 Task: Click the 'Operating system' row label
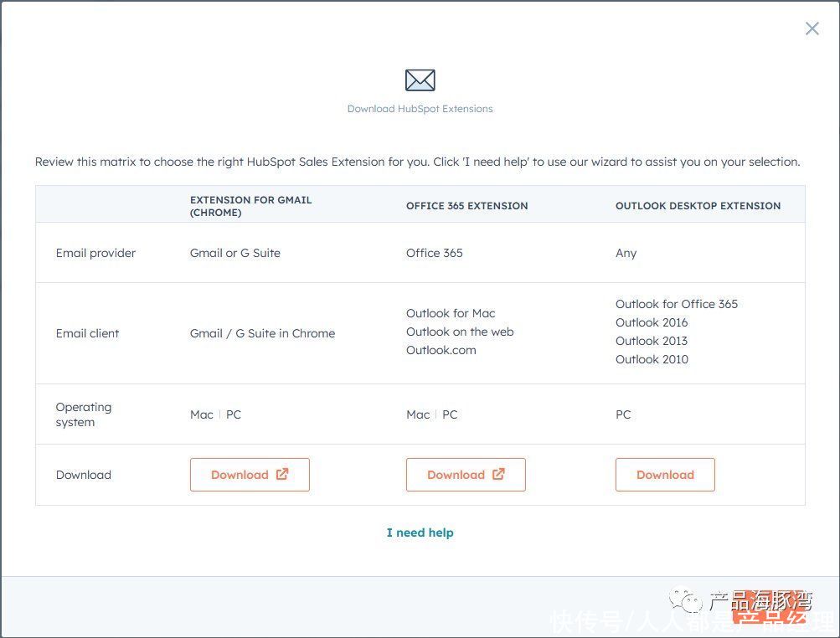click(84, 414)
